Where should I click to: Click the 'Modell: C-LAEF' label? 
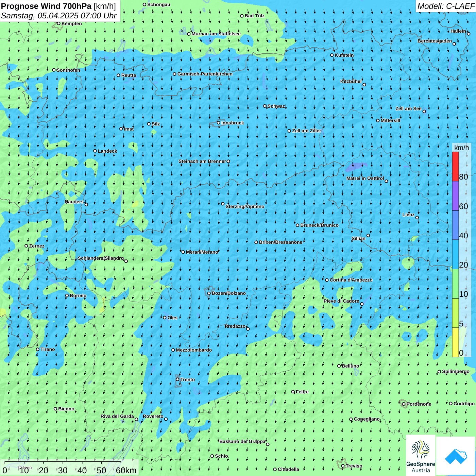tap(446, 6)
